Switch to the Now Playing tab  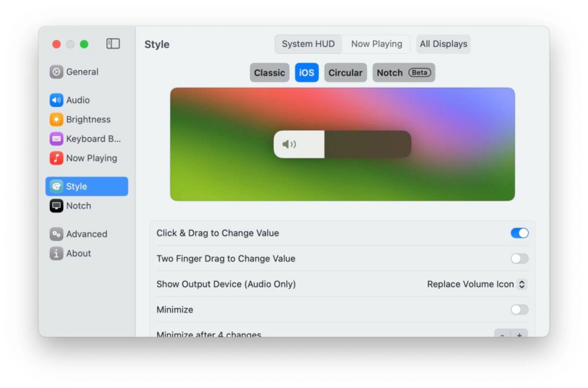click(x=377, y=44)
